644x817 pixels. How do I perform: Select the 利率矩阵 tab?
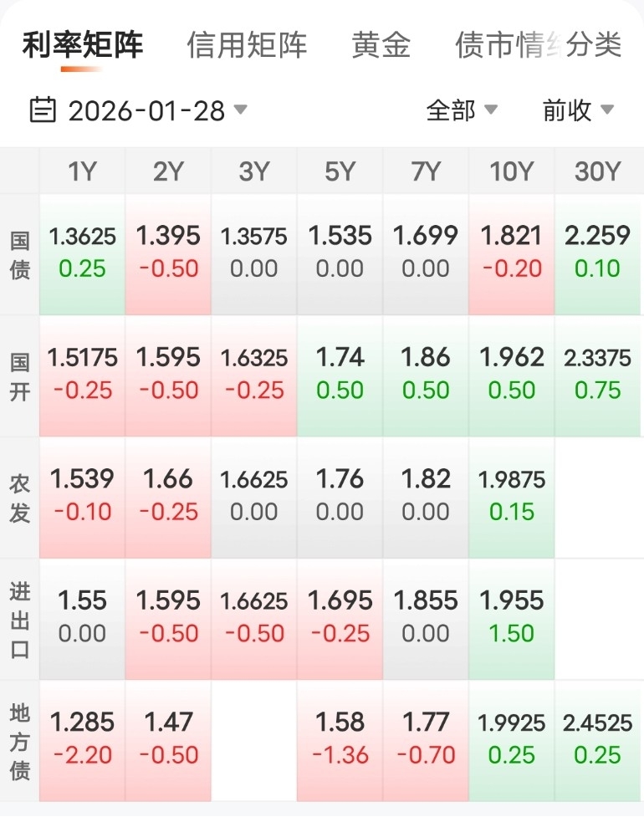pyautogui.click(x=82, y=44)
